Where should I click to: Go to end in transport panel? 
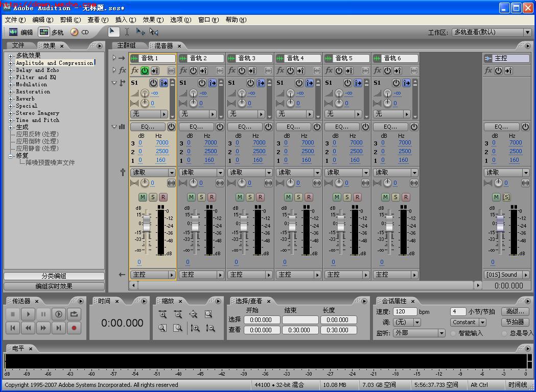[x=58, y=328]
